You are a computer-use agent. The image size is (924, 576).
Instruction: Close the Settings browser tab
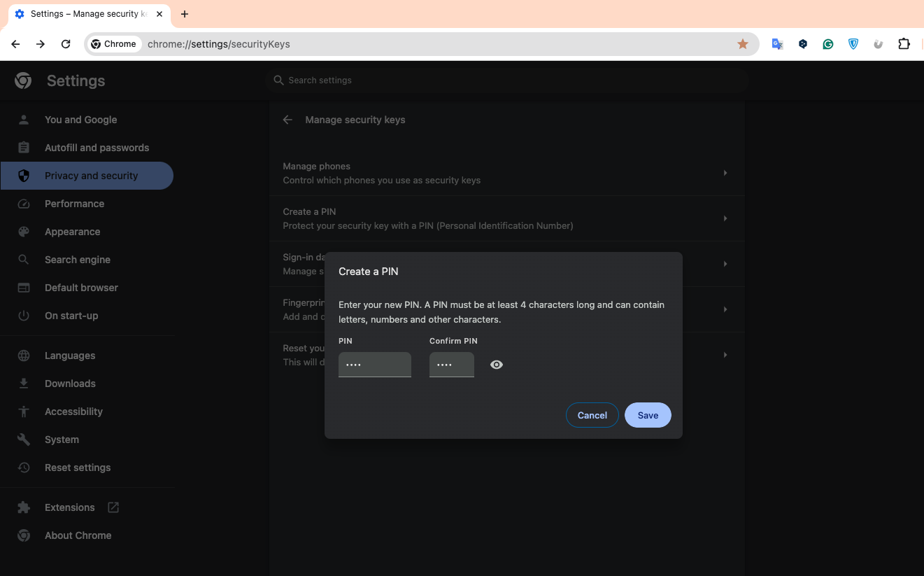(x=159, y=14)
